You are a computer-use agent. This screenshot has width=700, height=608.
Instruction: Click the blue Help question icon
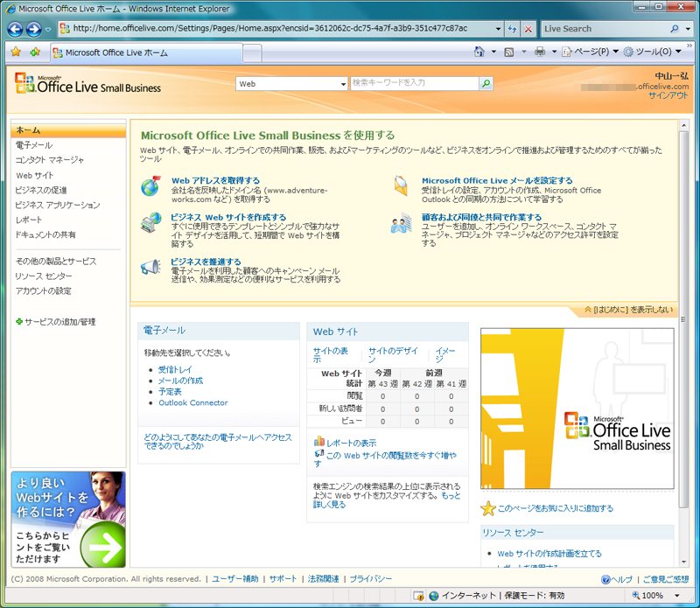605,579
